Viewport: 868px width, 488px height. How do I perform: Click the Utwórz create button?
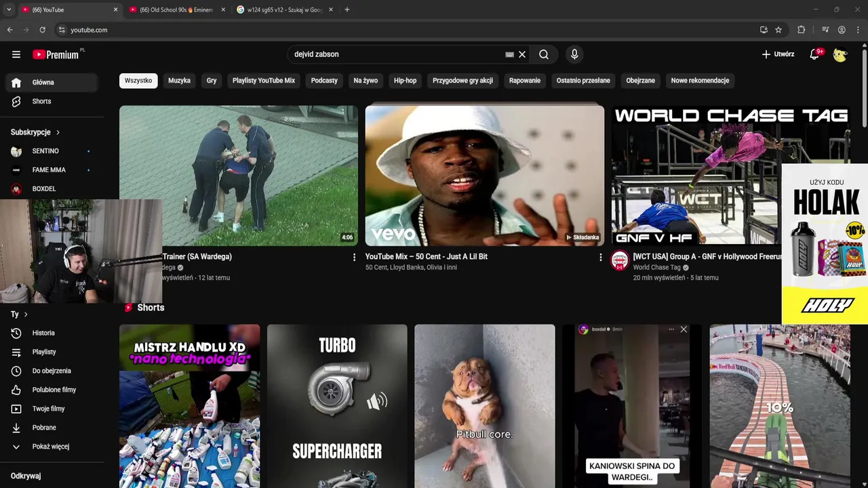tap(778, 54)
